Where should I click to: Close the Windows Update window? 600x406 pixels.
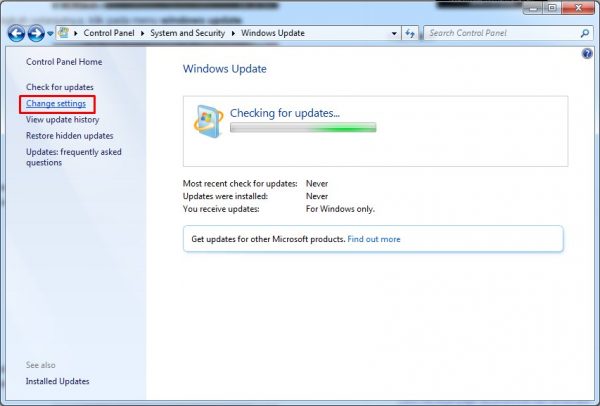(x=579, y=8)
